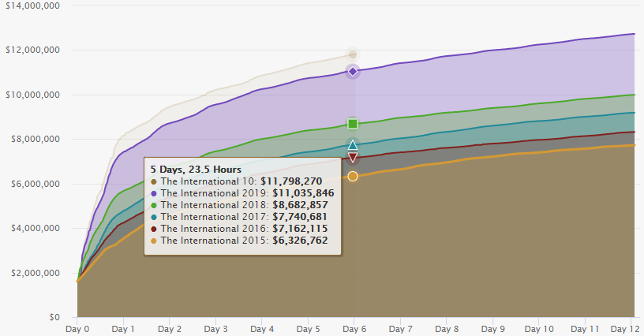
Task: Click 'The International 2019' label in tooltip
Action: (215, 193)
